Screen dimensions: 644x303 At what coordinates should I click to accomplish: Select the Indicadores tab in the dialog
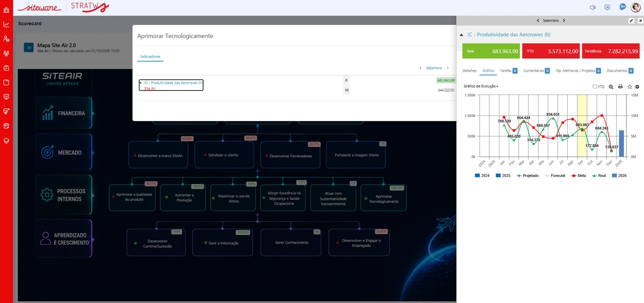150,56
